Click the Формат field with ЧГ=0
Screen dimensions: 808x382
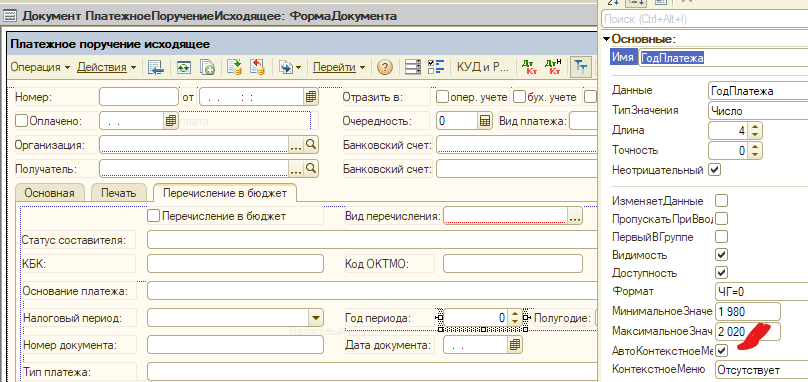tap(762, 291)
